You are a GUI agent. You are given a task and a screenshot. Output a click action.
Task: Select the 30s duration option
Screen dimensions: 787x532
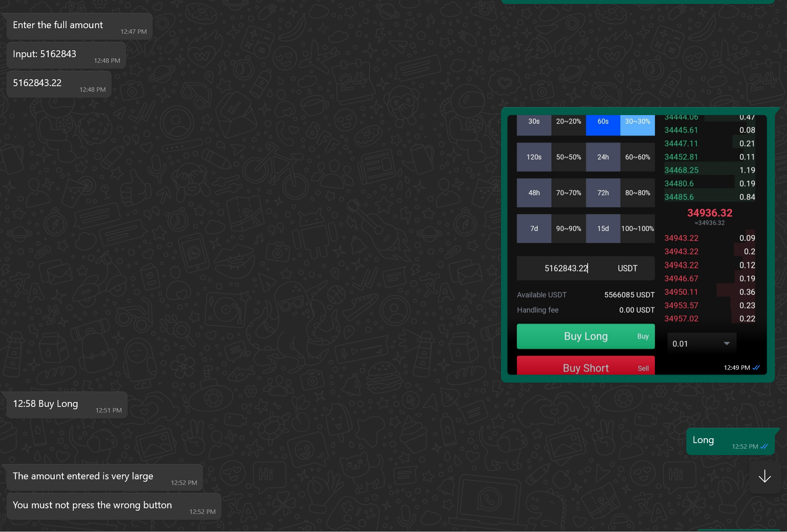534,122
